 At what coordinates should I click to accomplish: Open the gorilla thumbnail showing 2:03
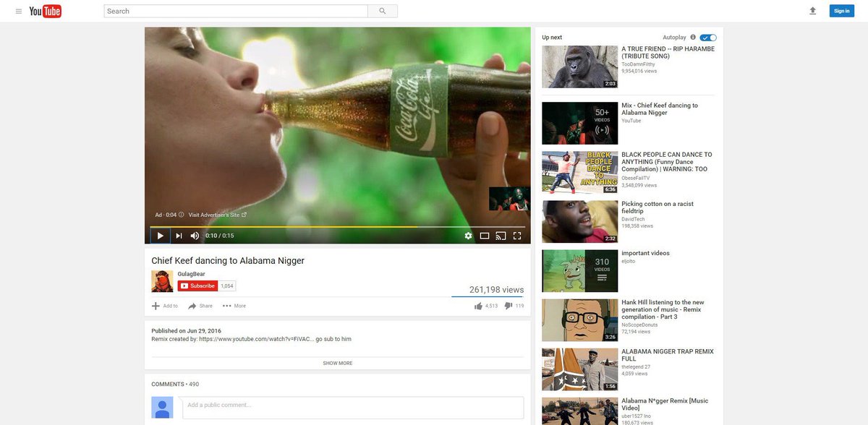click(580, 67)
